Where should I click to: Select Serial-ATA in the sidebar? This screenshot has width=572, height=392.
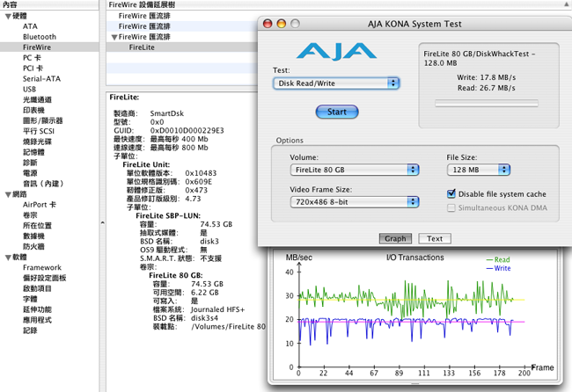tap(41, 79)
